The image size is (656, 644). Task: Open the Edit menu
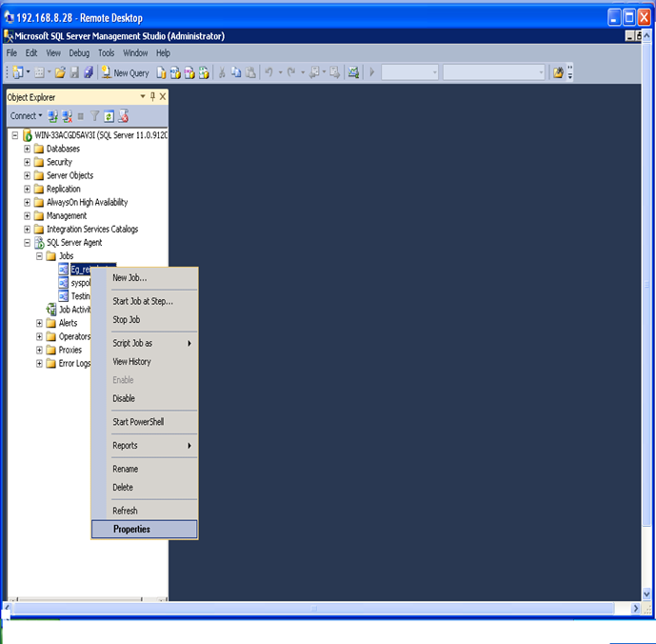(31, 53)
